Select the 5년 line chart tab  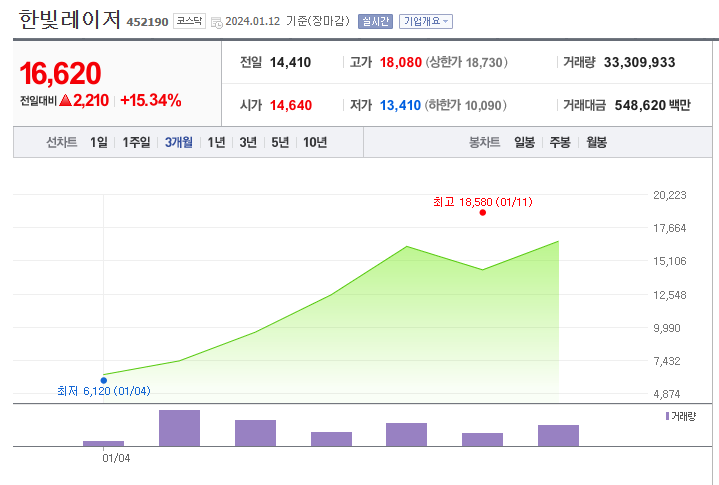click(280, 143)
